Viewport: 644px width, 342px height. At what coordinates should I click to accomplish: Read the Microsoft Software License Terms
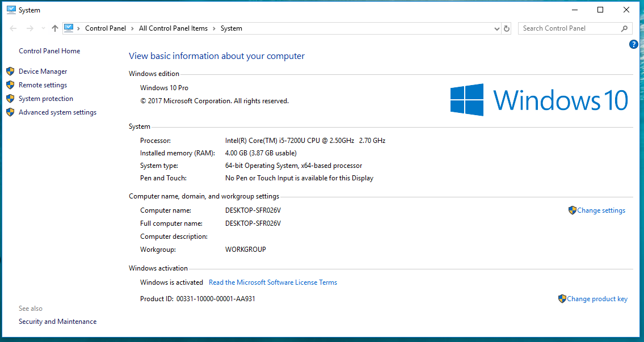click(x=273, y=282)
